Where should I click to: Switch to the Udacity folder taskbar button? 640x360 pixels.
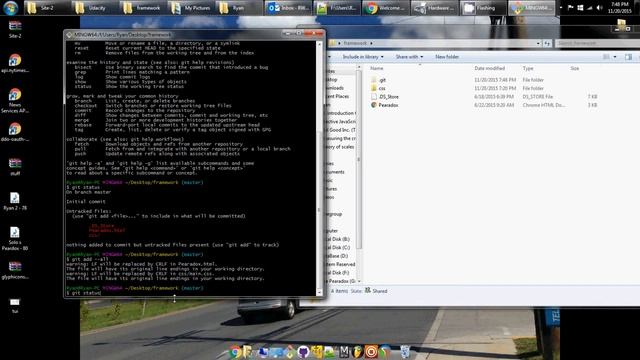pyautogui.click(x=96, y=8)
